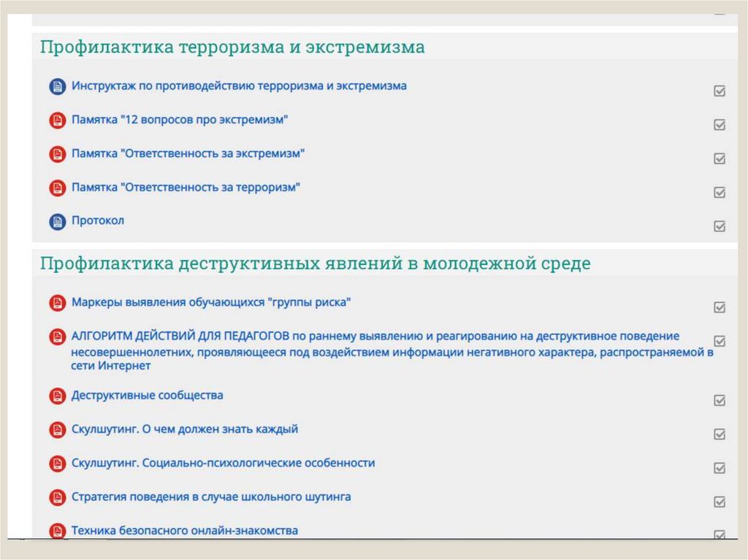This screenshot has height=560, width=748.
Task: Toggle completion checkbox for Ответственность за терроризм
Action: pos(720,192)
